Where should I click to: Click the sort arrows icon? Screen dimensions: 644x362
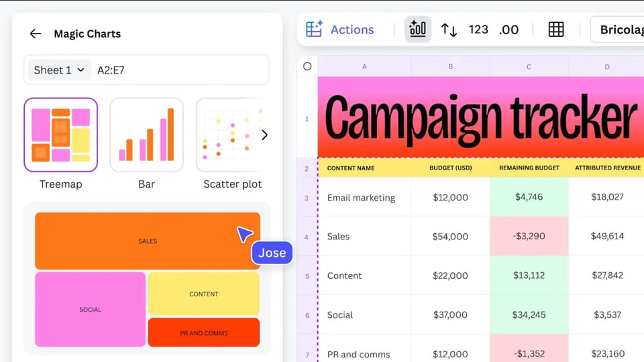click(449, 29)
